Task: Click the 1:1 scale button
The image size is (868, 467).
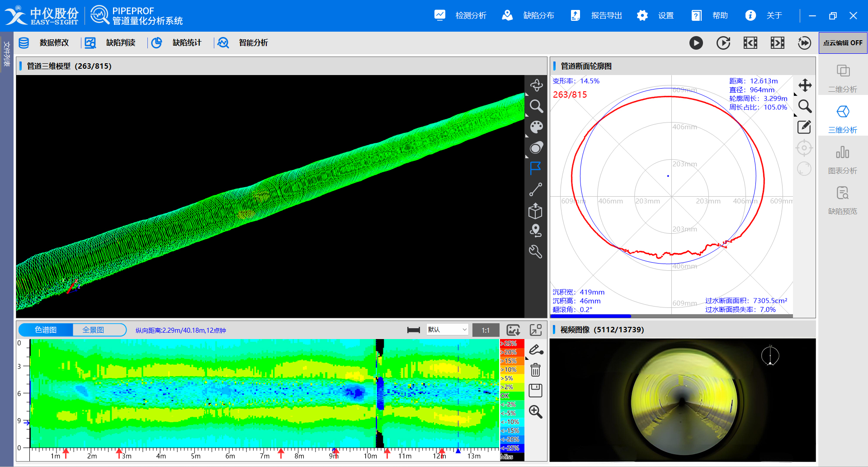Action: [486, 330]
